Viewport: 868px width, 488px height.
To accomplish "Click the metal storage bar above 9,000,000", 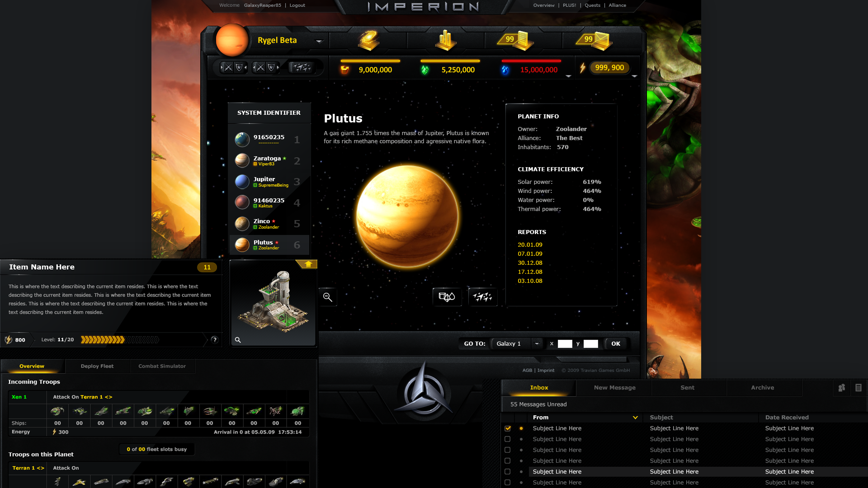I will tap(370, 61).
